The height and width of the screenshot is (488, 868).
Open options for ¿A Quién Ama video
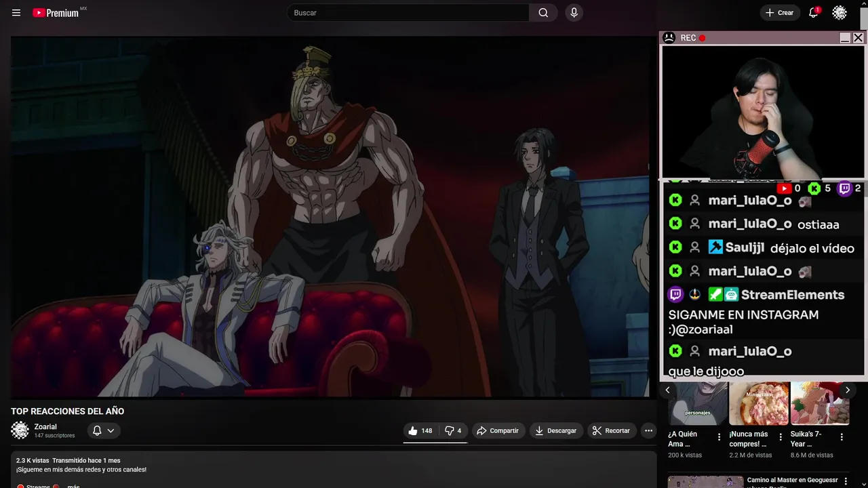point(719,438)
